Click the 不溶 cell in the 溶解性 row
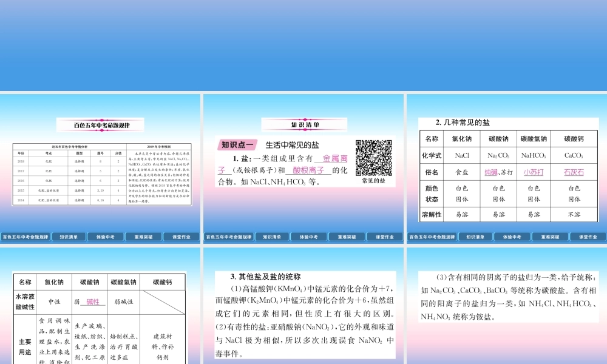 574,214
